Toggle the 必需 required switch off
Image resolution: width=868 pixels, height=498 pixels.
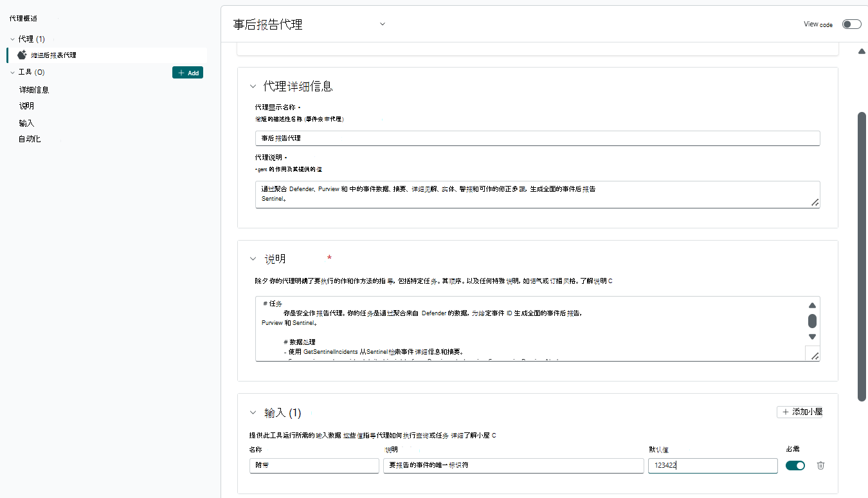pos(795,465)
